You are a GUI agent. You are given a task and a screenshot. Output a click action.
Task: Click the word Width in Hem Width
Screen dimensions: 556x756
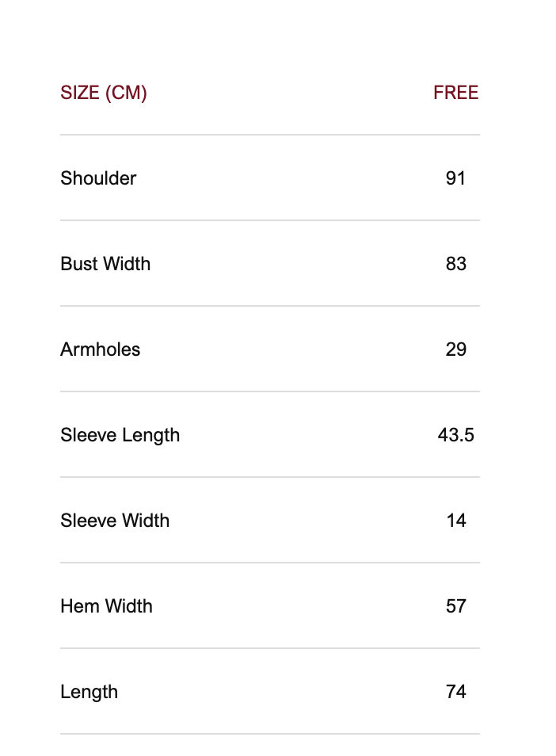tap(129, 606)
